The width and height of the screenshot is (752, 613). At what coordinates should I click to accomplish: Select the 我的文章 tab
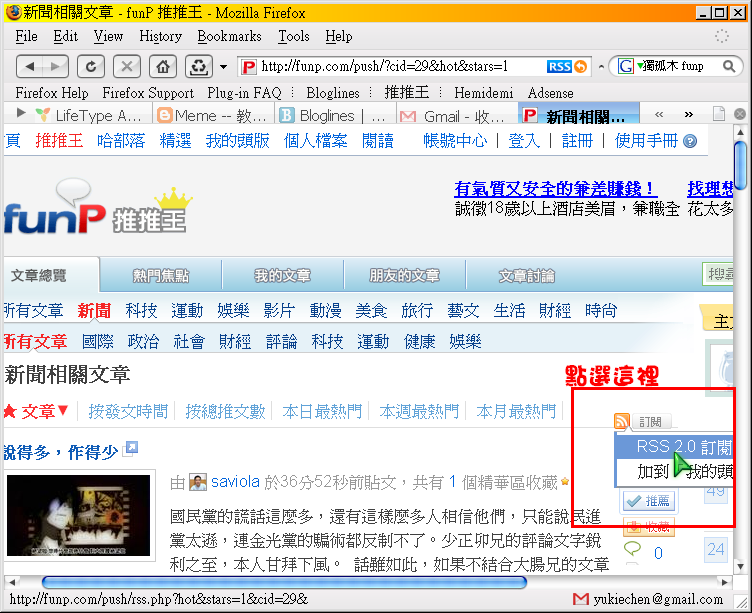tap(282, 276)
